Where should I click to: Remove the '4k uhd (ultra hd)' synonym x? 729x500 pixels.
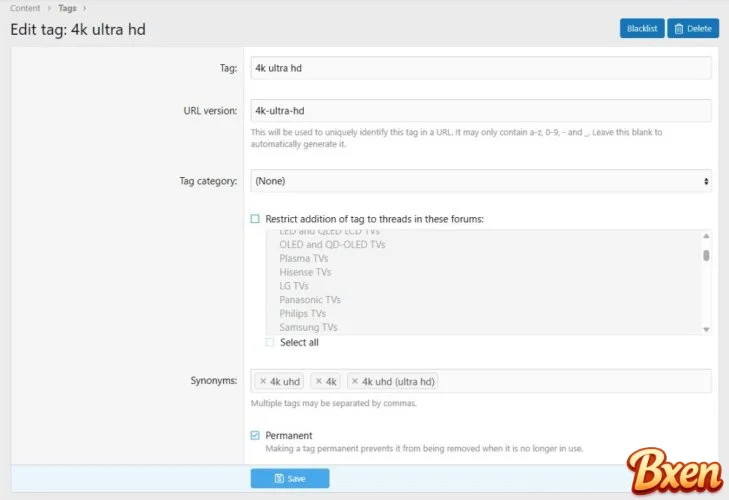(x=355, y=381)
